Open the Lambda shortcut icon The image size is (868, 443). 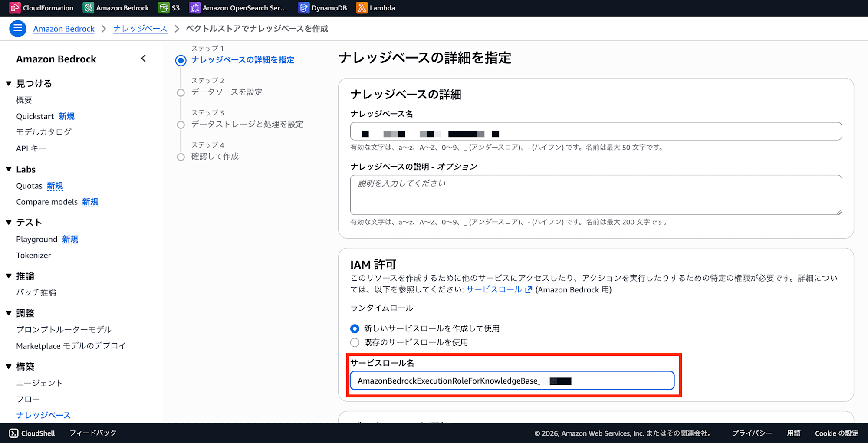[362, 8]
